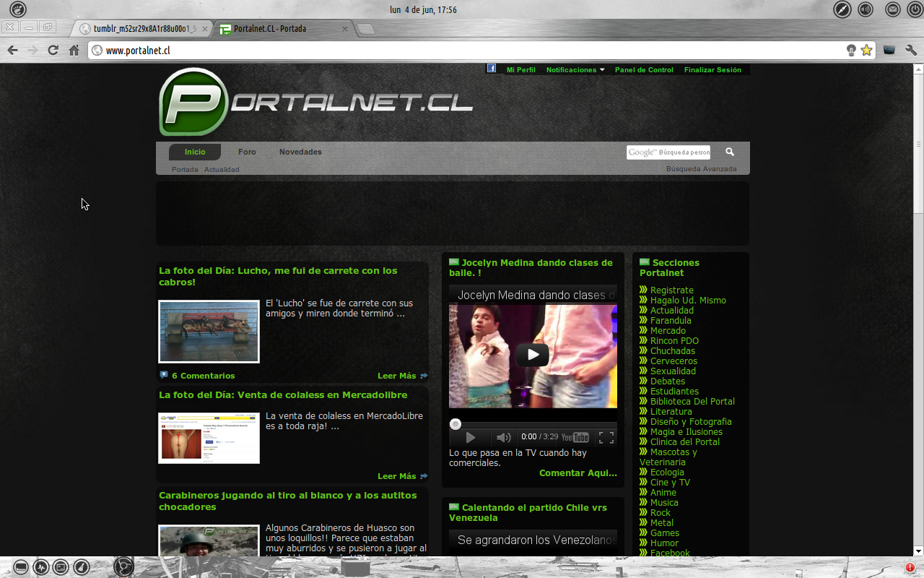The image size is (924, 578).
Task: Open the Calentando el partido Chile vrs Venezuela headline
Action: click(x=528, y=513)
